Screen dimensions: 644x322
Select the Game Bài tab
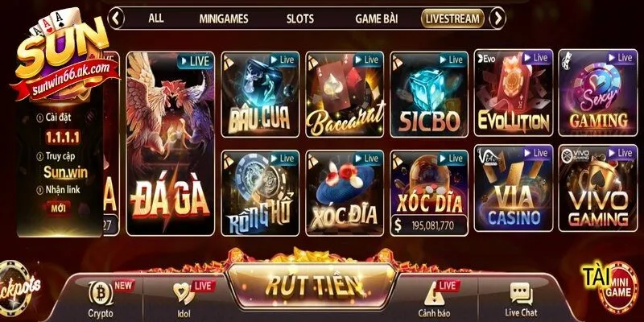point(376,19)
